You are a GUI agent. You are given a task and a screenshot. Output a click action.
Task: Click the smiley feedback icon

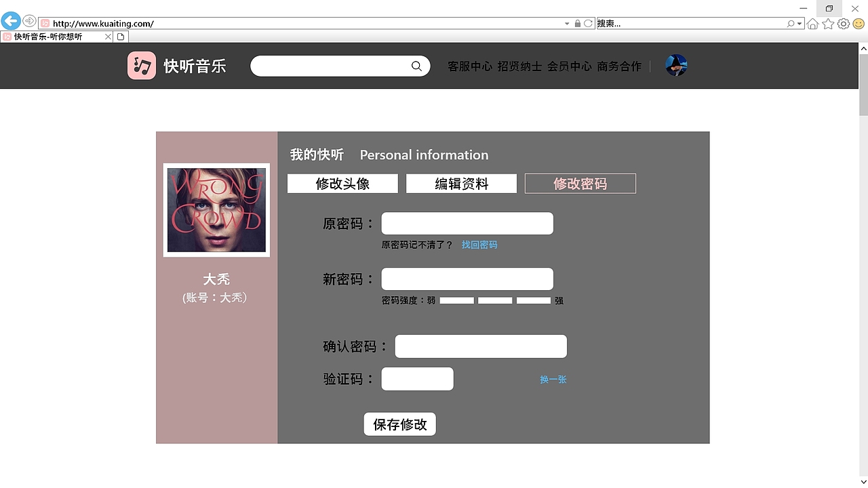pyautogui.click(x=858, y=23)
